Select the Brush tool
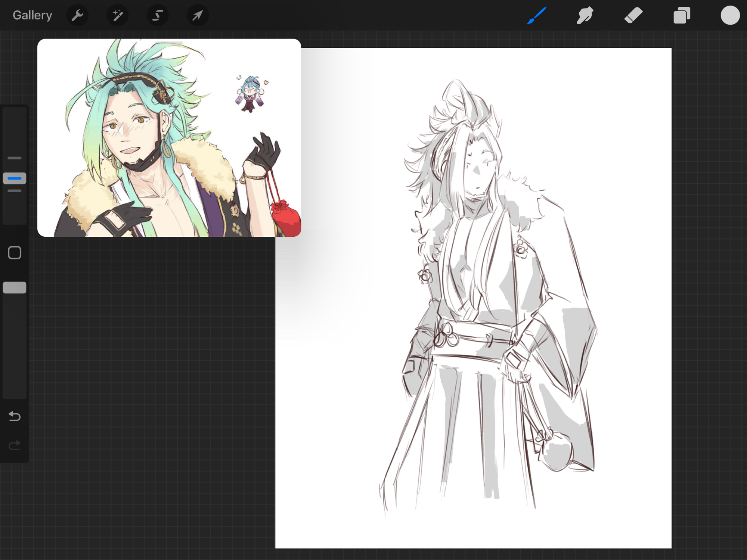The width and height of the screenshot is (747, 560). coord(537,15)
